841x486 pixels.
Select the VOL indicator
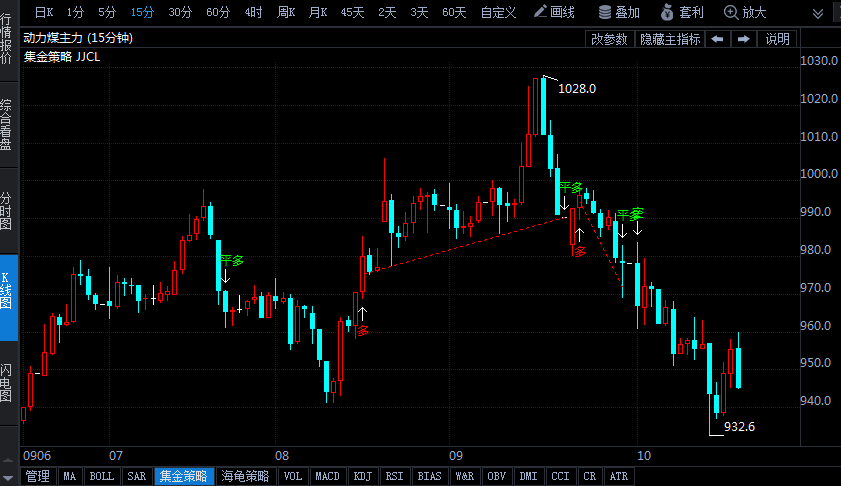click(293, 476)
